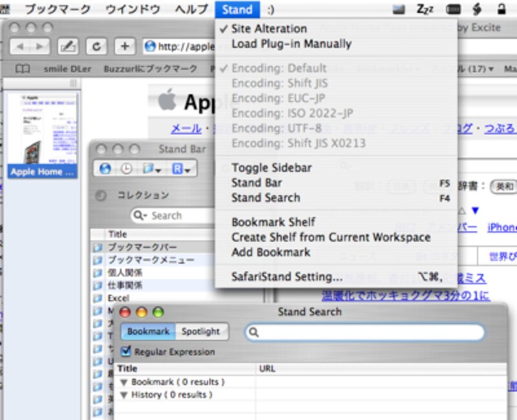Open the blue R dropdown in Stand Bar
The height and width of the screenshot is (420, 517).
click(180, 169)
